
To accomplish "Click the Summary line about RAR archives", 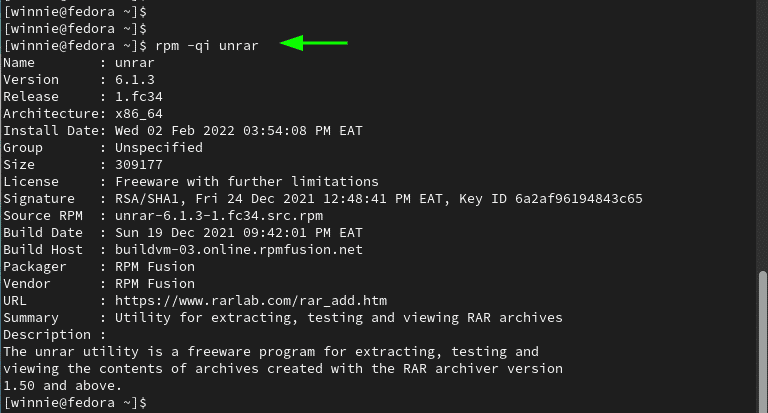I will (x=338, y=317).
